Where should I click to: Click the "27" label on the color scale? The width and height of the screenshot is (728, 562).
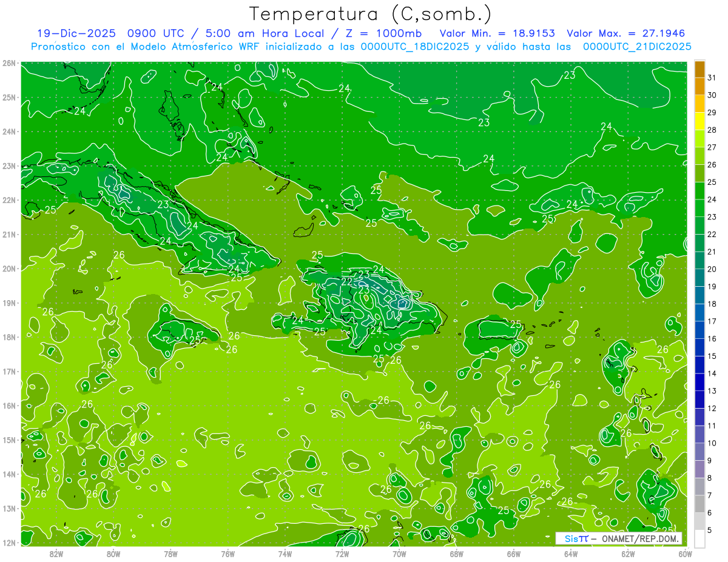coord(712,147)
